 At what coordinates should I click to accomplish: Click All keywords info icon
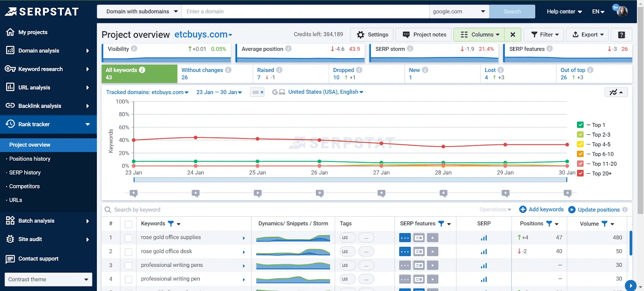(x=142, y=70)
